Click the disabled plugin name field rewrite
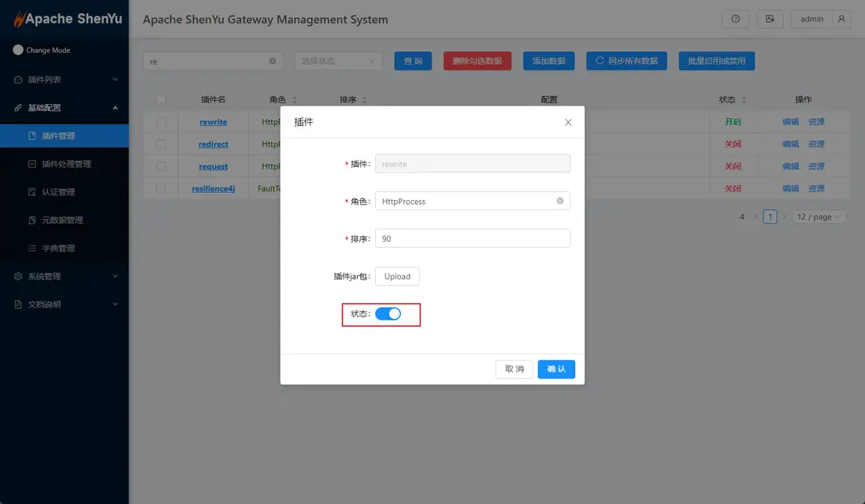 472,163
